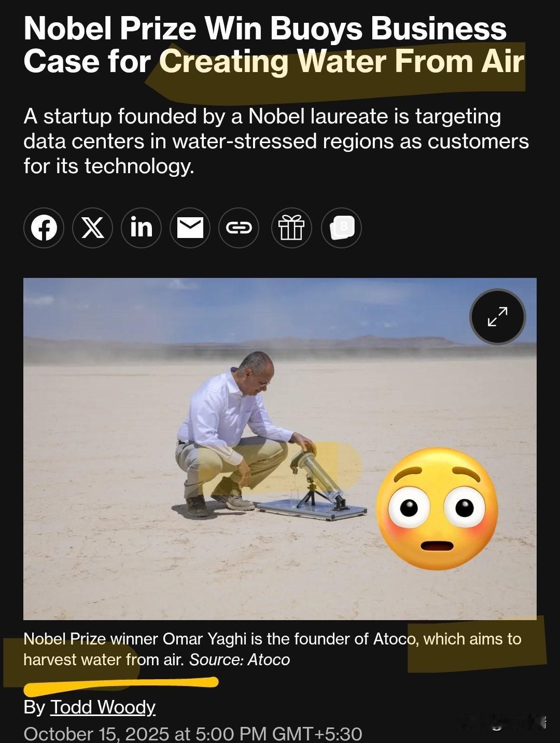Image resolution: width=560 pixels, height=743 pixels.
Task: Click the headline "Nobel Prize Win Buoys Business"
Action: click(265, 29)
